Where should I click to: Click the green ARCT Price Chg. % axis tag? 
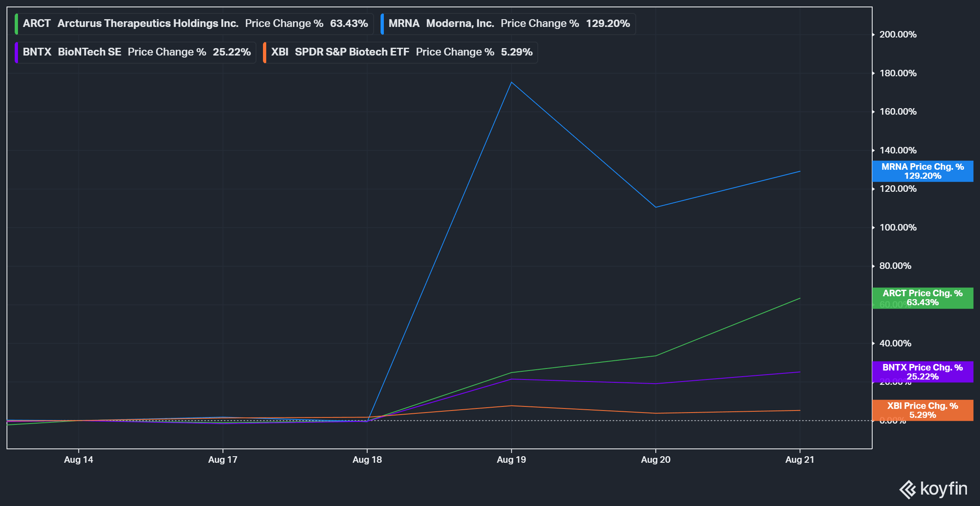click(x=923, y=298)
